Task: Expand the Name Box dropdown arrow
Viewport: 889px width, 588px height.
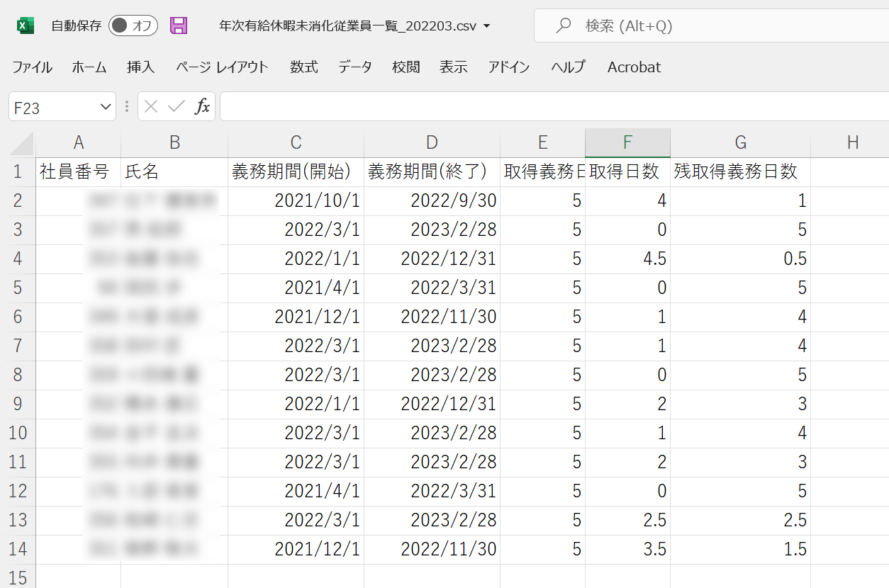Action: tap(106, 107)
